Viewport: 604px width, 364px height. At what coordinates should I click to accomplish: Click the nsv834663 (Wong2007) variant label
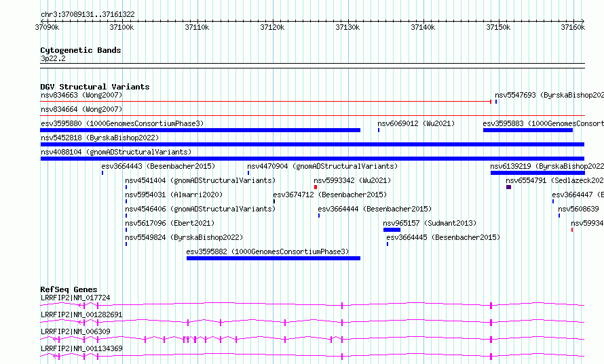tap(81, 95)
